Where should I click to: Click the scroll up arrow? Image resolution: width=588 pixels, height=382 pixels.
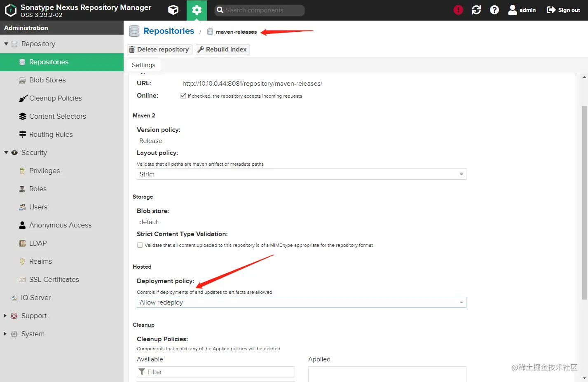pos(584,77)
